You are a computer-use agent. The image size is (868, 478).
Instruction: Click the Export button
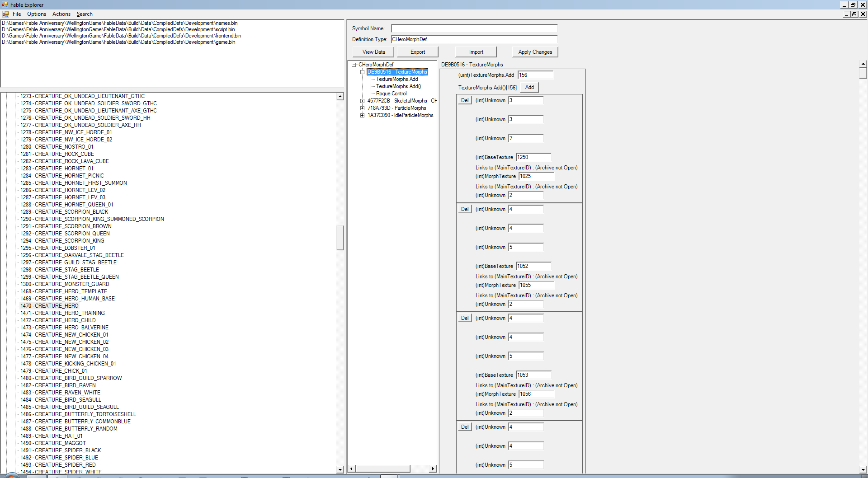tap(417, 52)
